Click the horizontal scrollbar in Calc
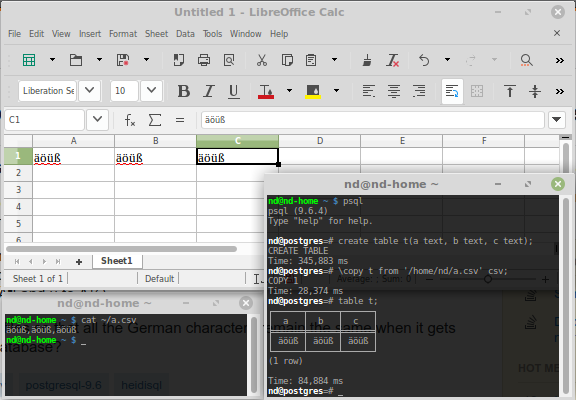576x400 pixels. 121,249
